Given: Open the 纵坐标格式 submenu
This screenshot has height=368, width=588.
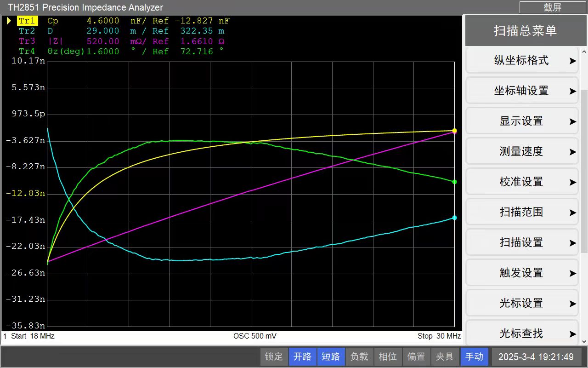Looking at the screenshot, I should tap(522, 61).
